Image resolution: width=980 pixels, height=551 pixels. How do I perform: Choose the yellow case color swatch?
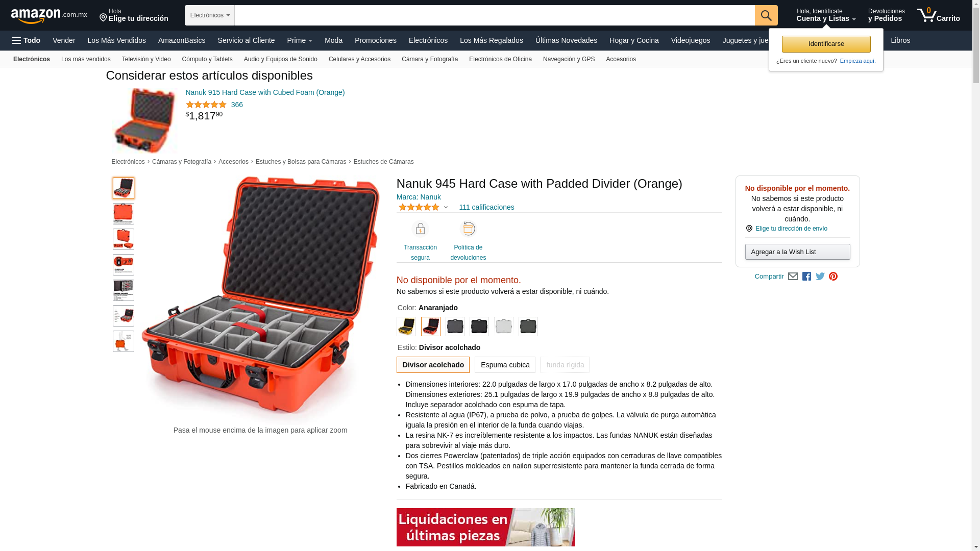406,327
